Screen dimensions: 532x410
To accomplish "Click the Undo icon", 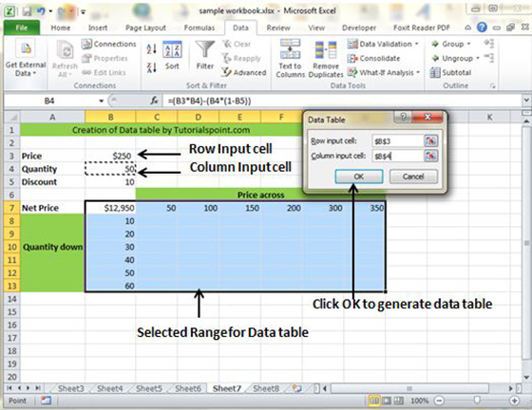I will coord(41,11).
